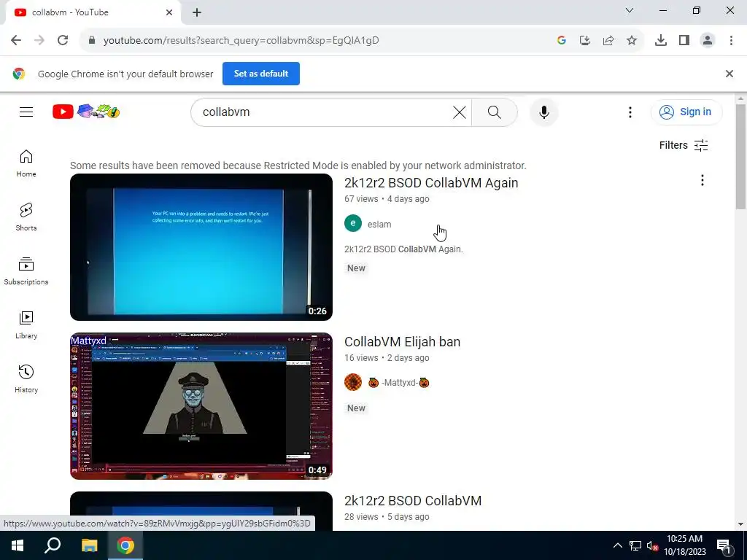747x560 pixels.
Task: Open Subscriptions in the sidebar
Action: click(26, 271)
